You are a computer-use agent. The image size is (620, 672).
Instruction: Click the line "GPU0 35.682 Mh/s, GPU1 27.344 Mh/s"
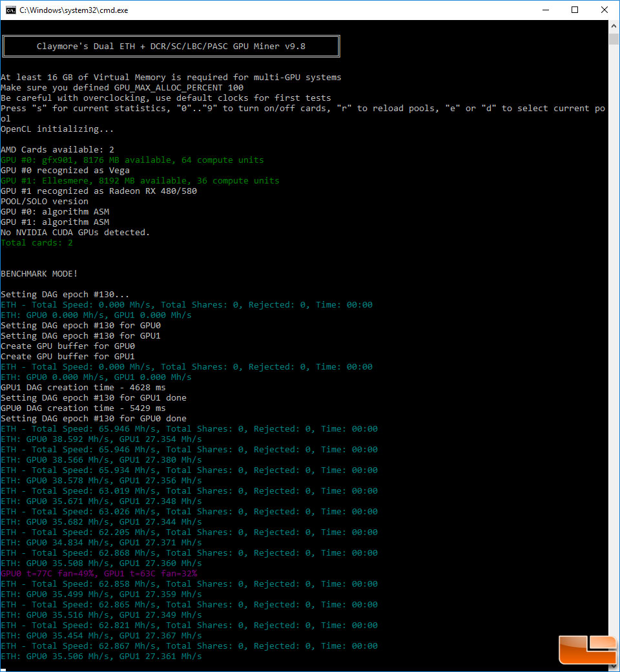click(101, 521)
